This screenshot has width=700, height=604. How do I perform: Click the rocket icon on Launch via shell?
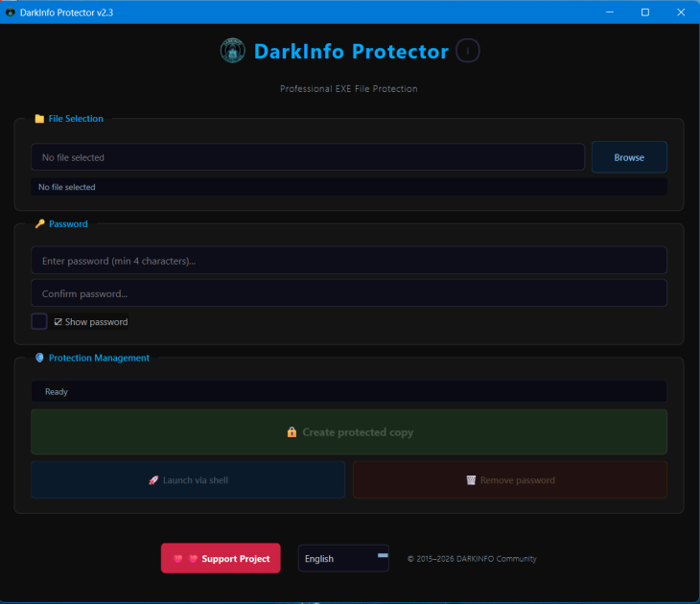153,480
